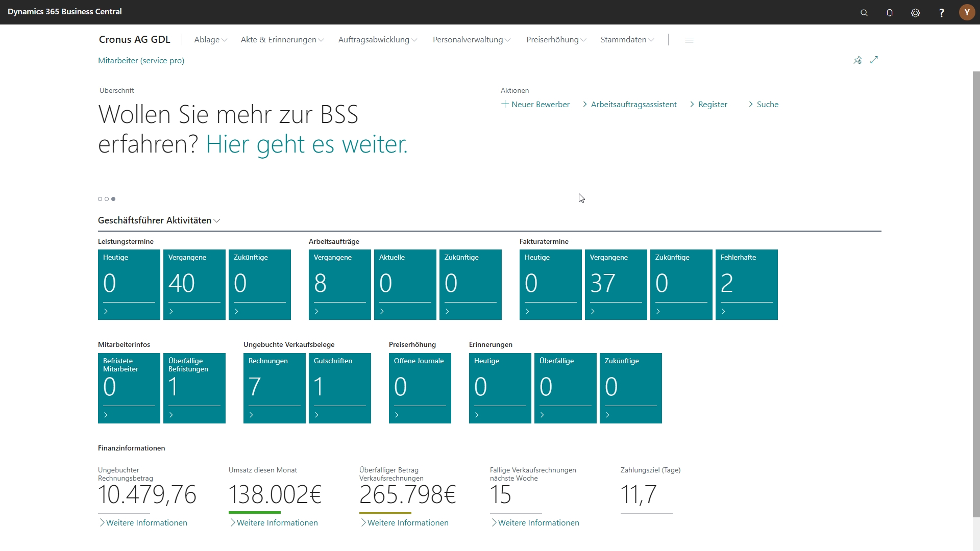Image resolution: width=980 pixels, height=551 pixels.
Task: Select the first headline carousel dot
Action: pos(100,199)
